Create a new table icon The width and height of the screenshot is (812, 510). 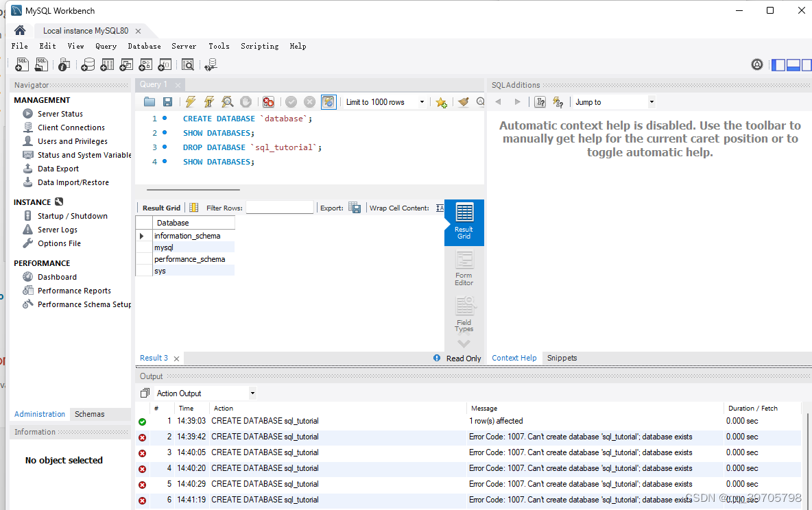107,64
